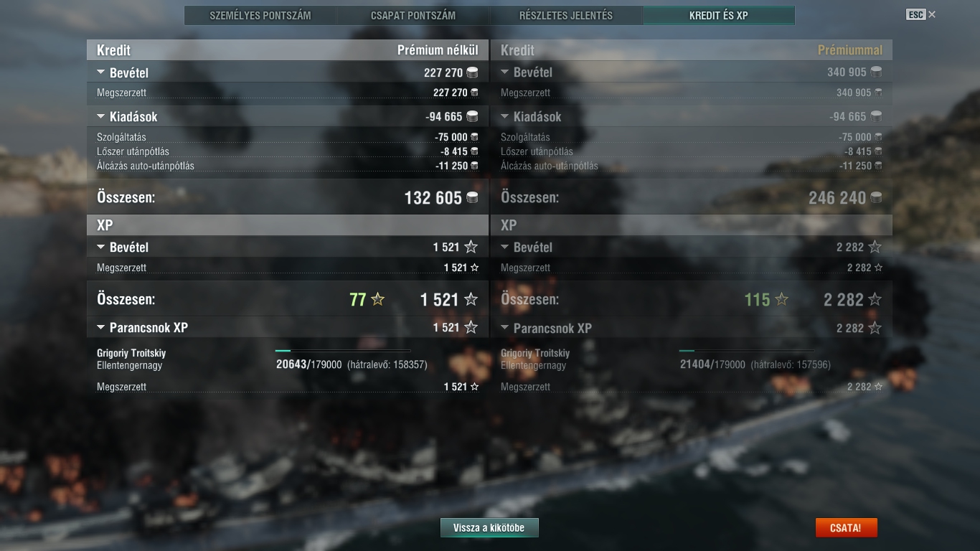The image size is (980, 551).
Task: Switch to the Csapat pontszám tab
Action: pyautogui.click(x=413, y=15)
